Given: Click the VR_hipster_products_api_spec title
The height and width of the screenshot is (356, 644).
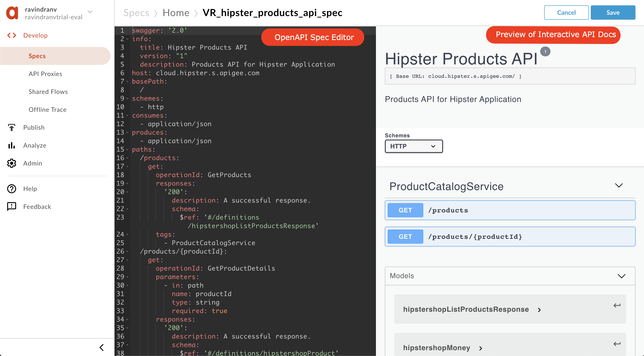Looking at the screenshot, I should coord(272,13).
